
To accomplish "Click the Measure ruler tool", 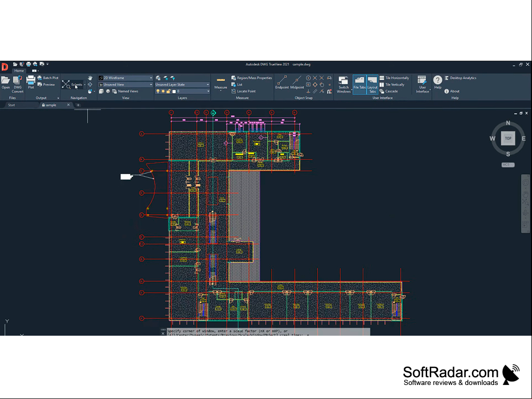I will pyautogui.click(x=221, y=84).
